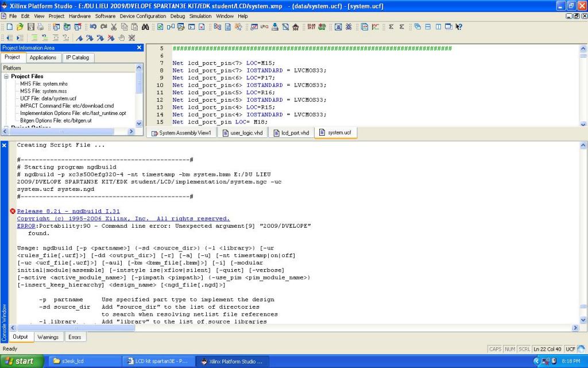The image size is (588, 368).
Task: Click the hand icon in second toolbar row
Action: 121,37
